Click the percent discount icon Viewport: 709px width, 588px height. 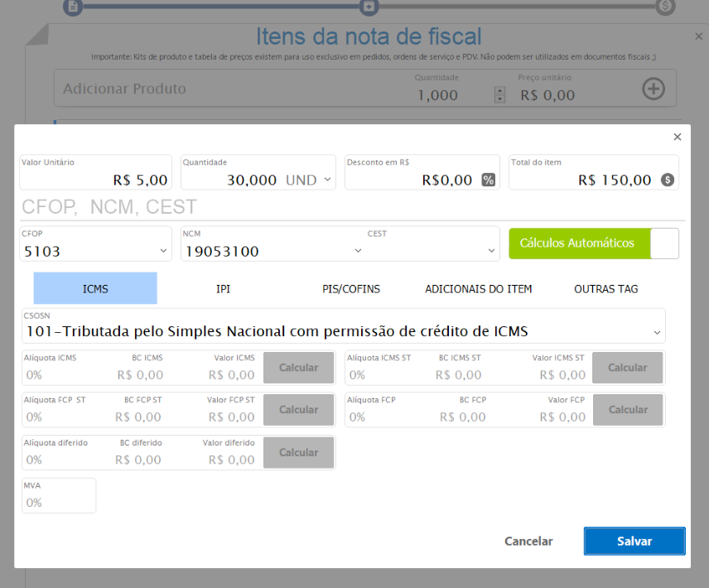[x=488, y=180]
